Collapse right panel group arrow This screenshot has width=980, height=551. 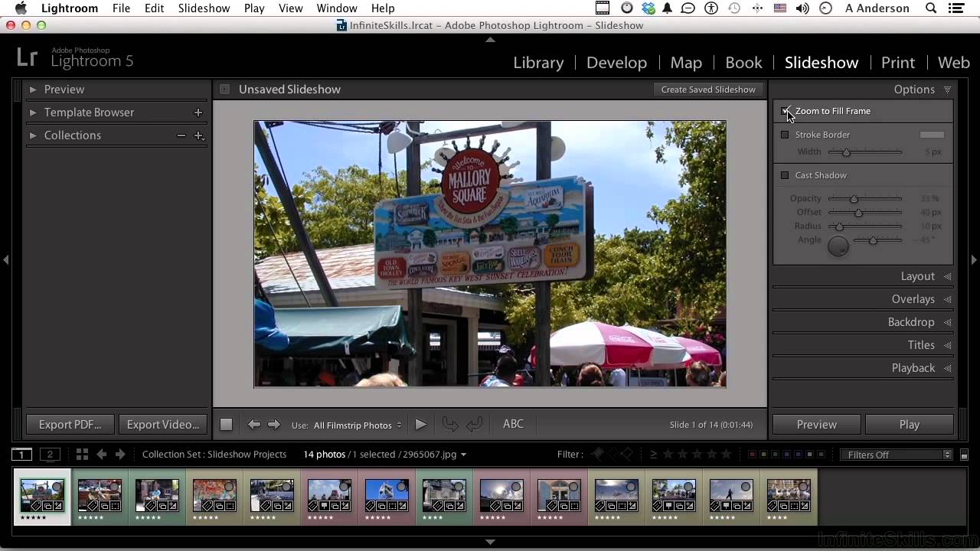(974, 260)
